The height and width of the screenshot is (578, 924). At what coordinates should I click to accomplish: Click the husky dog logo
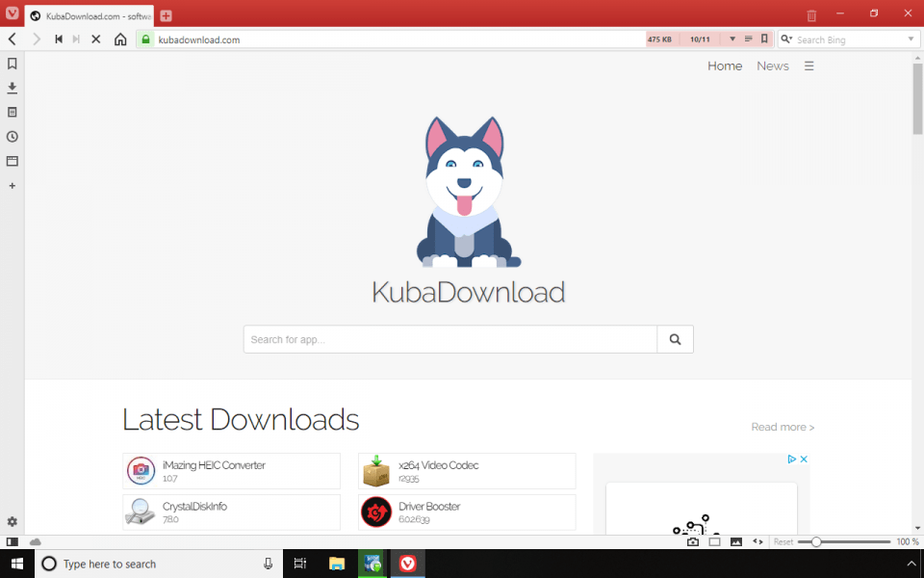pyautogui.click(x=467, y=192)
